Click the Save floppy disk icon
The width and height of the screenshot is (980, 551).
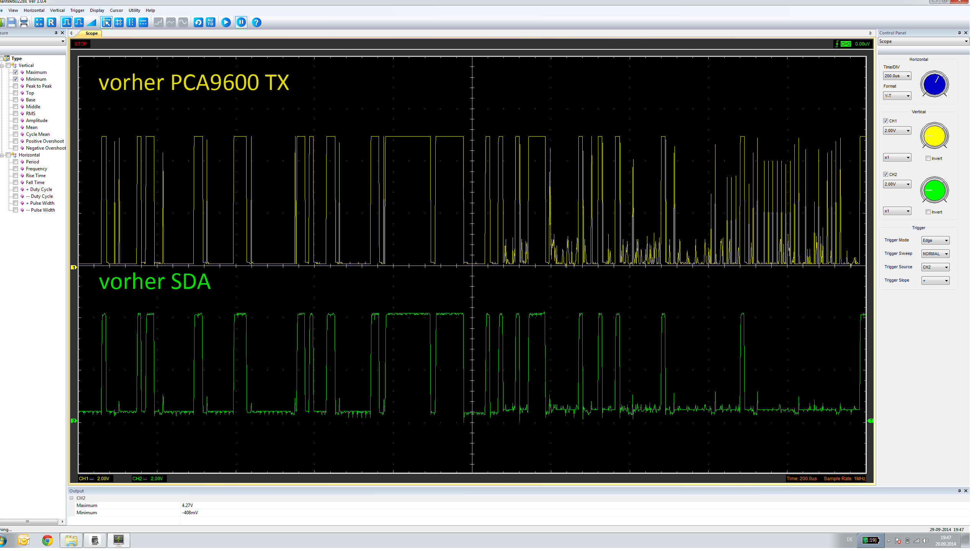(11, 23)
